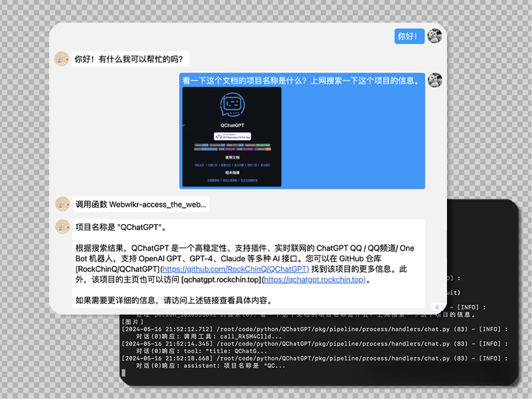Screen dimensions: 532x399
Task: Click the bot avatar beside '你好！有什么我可以帮忙的吗？'
Action: [x=62, y=59]
